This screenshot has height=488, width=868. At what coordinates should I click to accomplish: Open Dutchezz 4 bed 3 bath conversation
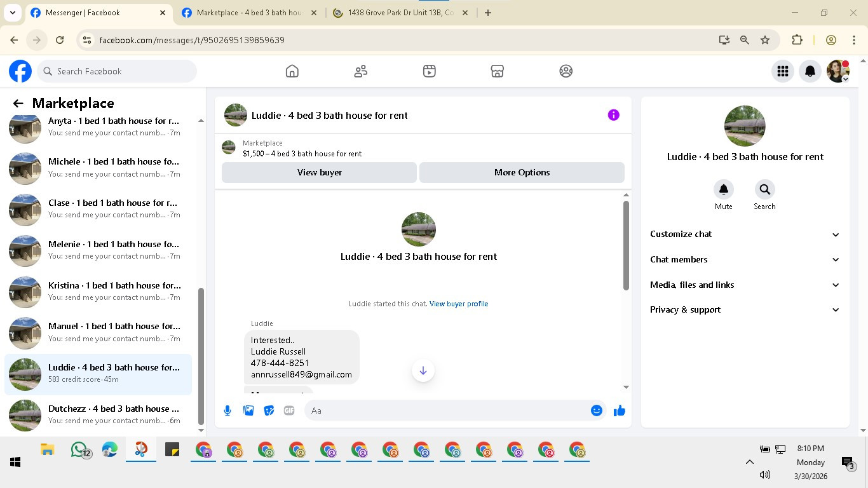(98, 415)
